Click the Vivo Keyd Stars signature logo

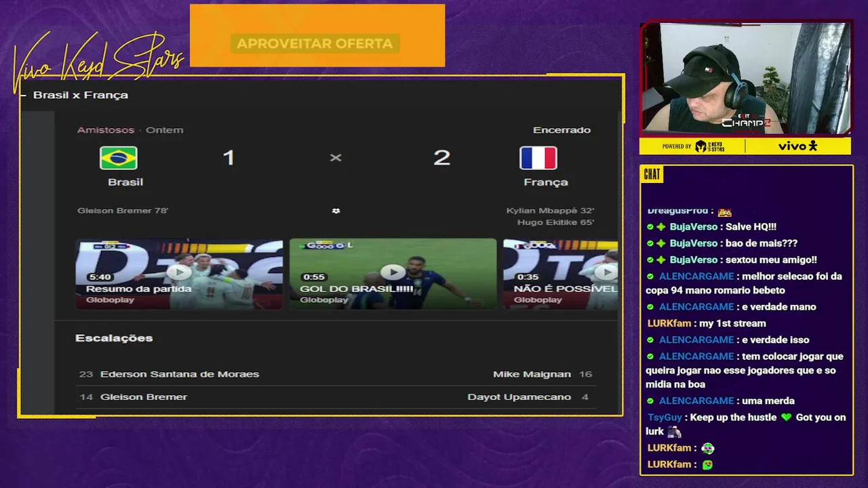[99, 62]
